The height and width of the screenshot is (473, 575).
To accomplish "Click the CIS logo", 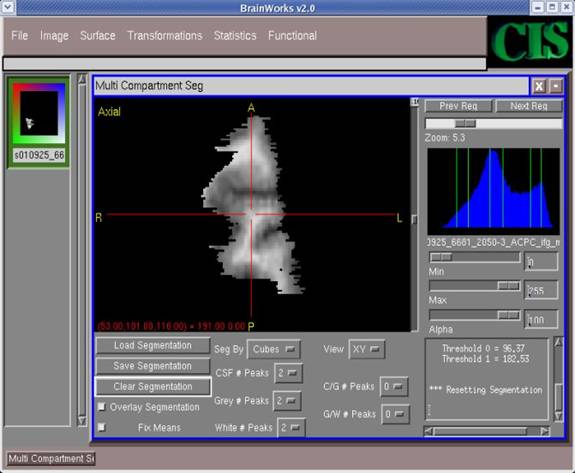I will [530, 41].
